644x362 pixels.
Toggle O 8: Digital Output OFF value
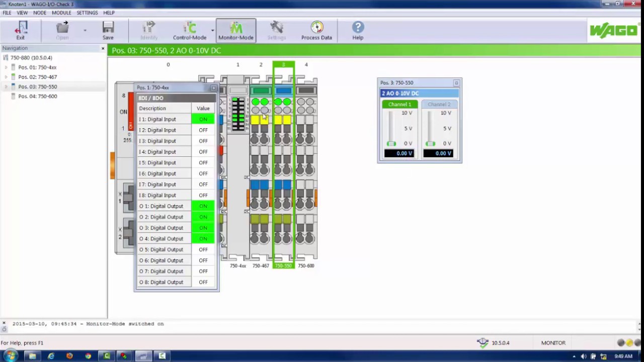point(203,282)
